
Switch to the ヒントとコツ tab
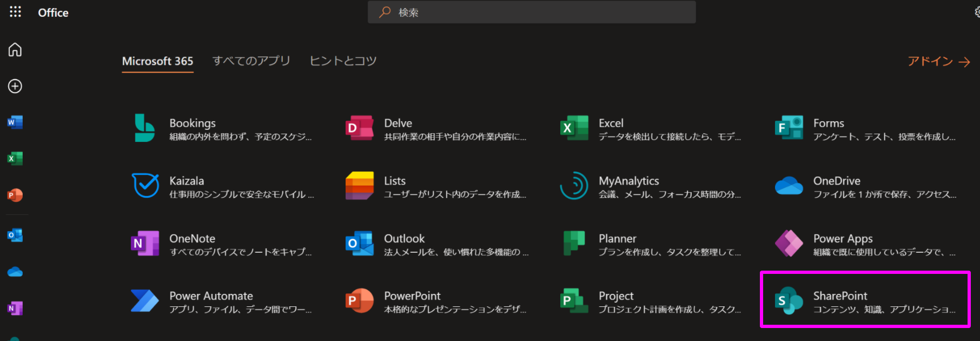[x=343, y=61]
